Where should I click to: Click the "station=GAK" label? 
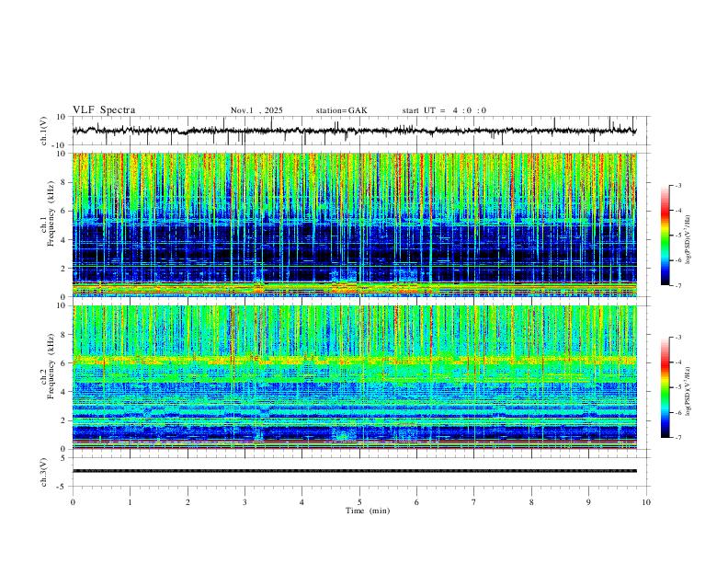point(341,110)
